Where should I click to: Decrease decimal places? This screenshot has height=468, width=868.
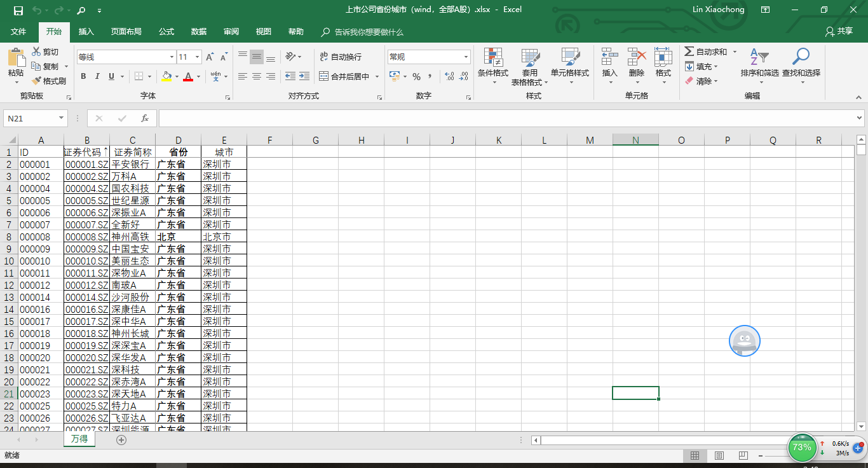(465, 76)
